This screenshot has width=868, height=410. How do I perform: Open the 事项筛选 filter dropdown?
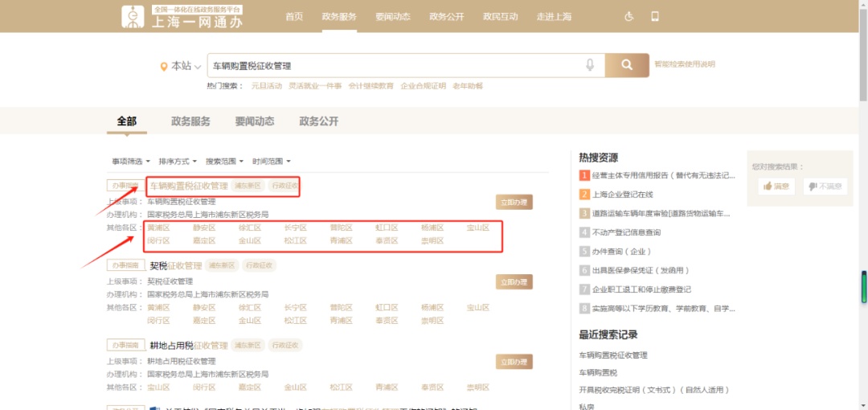(x=130, y=162)
